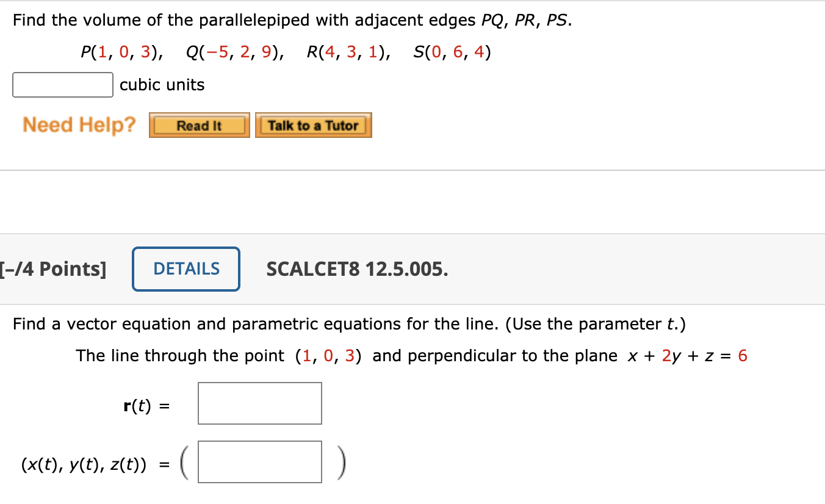
Task: Select the r(t) answer field
Action: point(259,403)
